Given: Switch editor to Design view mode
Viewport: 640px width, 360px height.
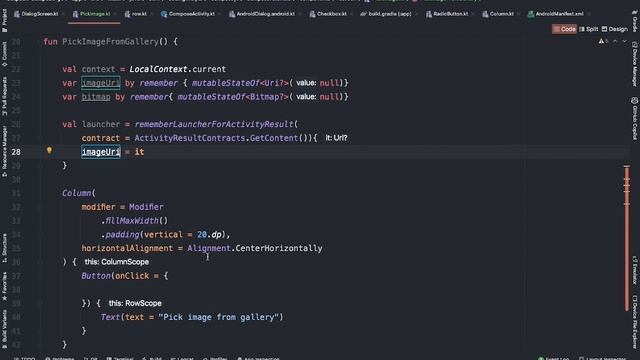Looking at the screenshot, I should 614,29.
